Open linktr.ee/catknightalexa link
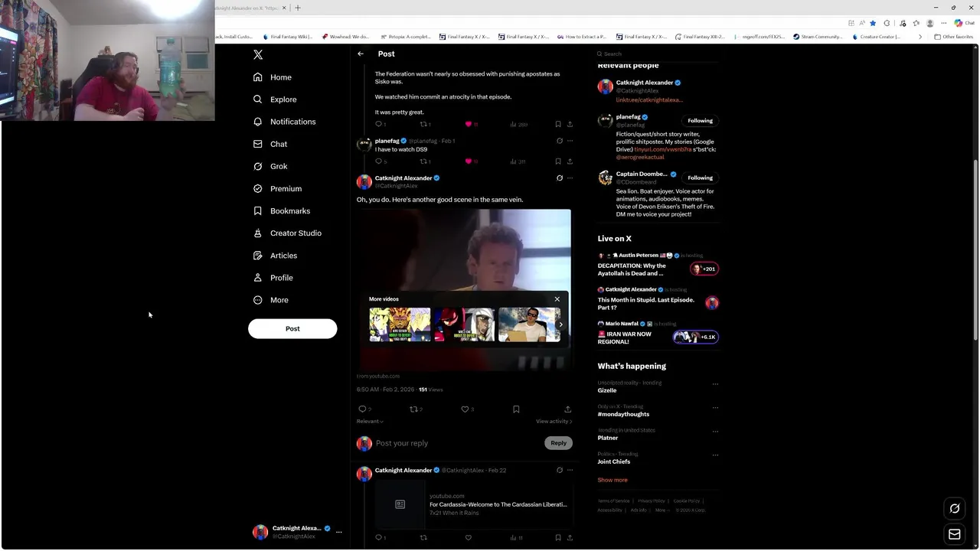This screenshot has height=551, width=980. point(649,100)
